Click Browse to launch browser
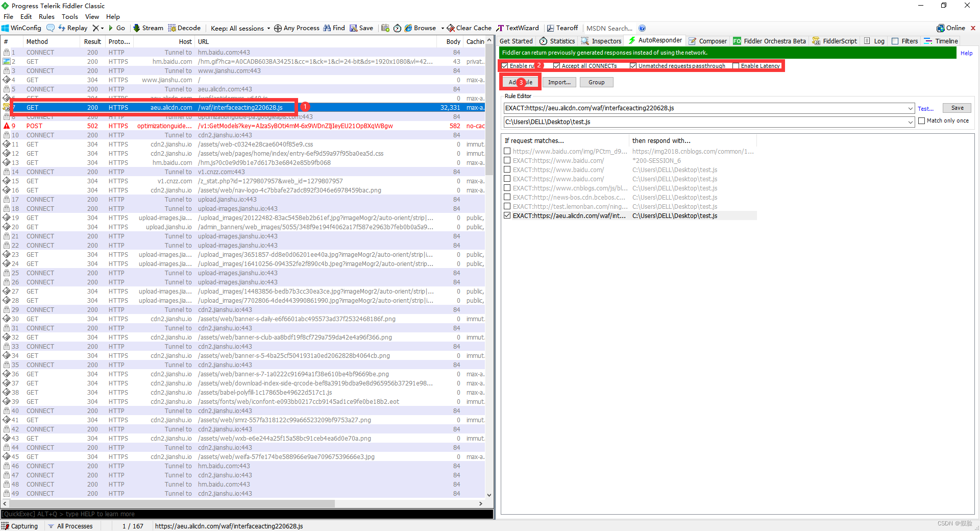Viewport: 980px width, 531px height. click(420, 28)
